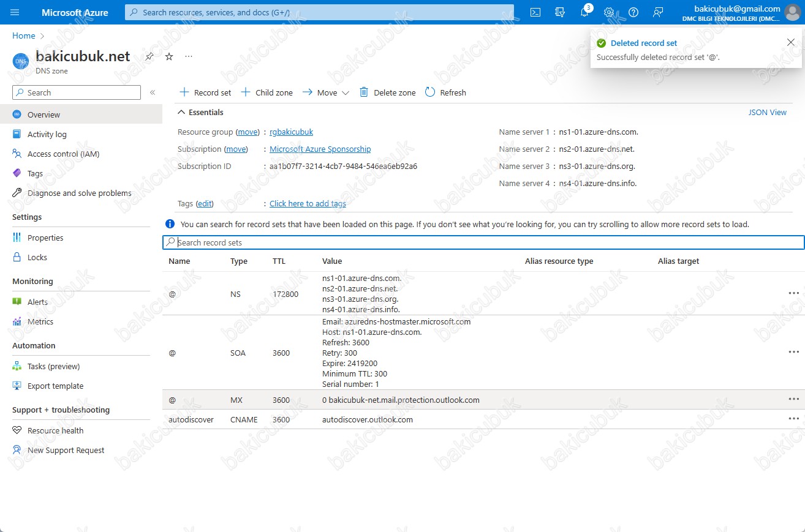The image size is (805, 532).
Task: Collapse the left navigation menu with the double chevron
Action: point(153,92)
